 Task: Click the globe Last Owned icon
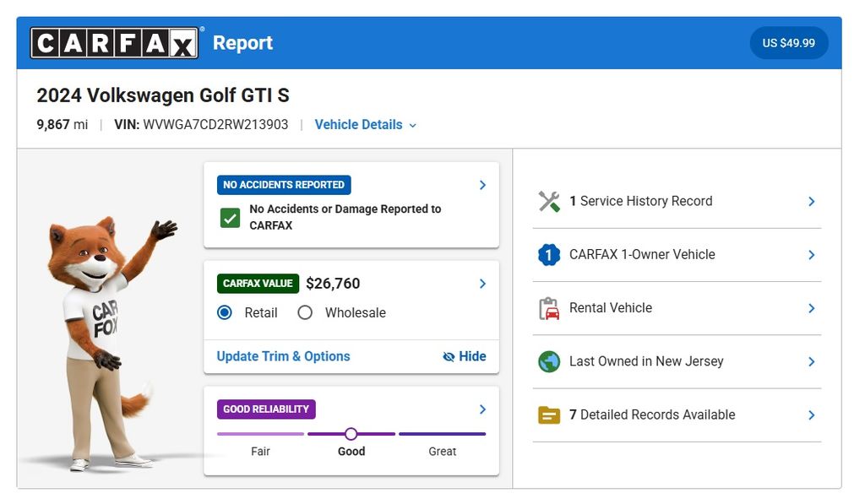(549, 361)
